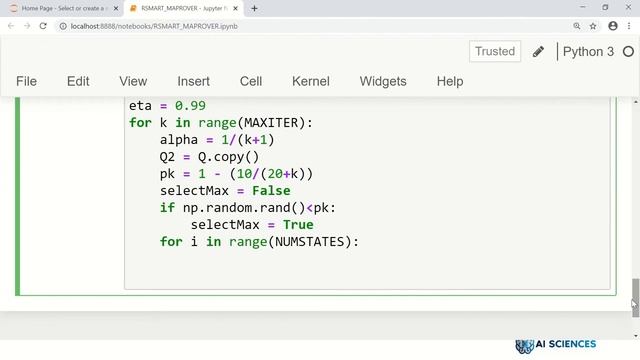Open the browser profile account icon
Screen dimensions: 640x360
coord(613,26)
